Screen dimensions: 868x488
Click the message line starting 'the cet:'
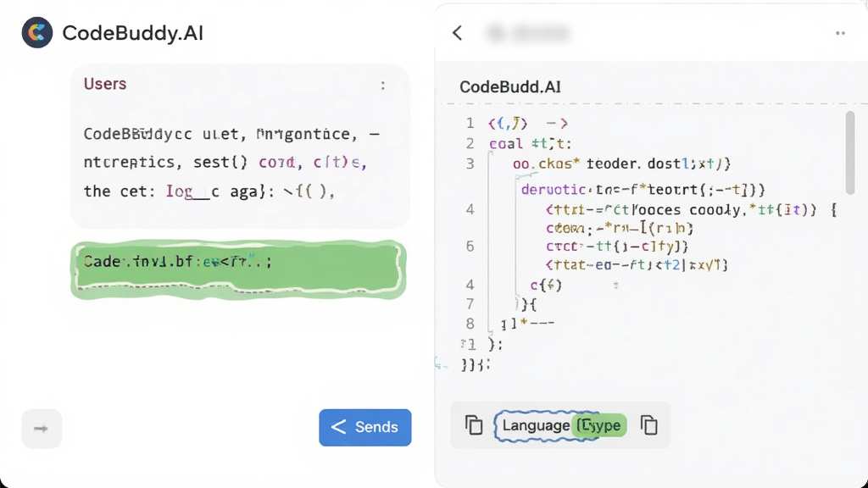coord(209,191)
